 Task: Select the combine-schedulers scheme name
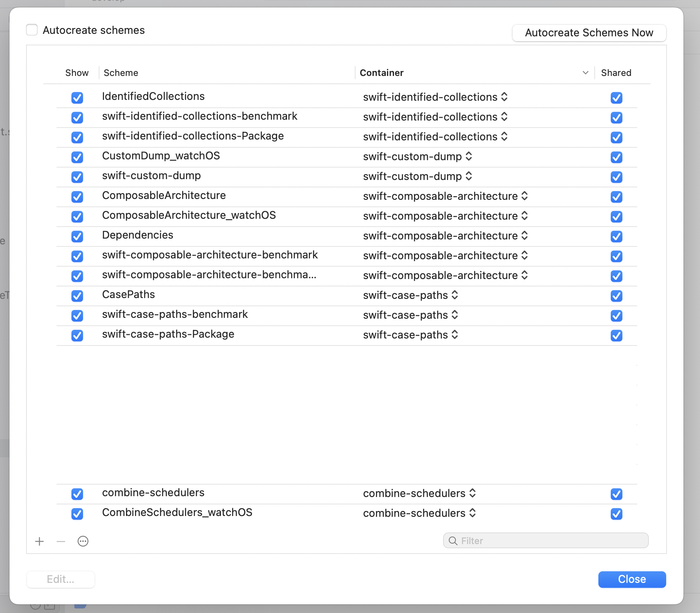(153, 492)
